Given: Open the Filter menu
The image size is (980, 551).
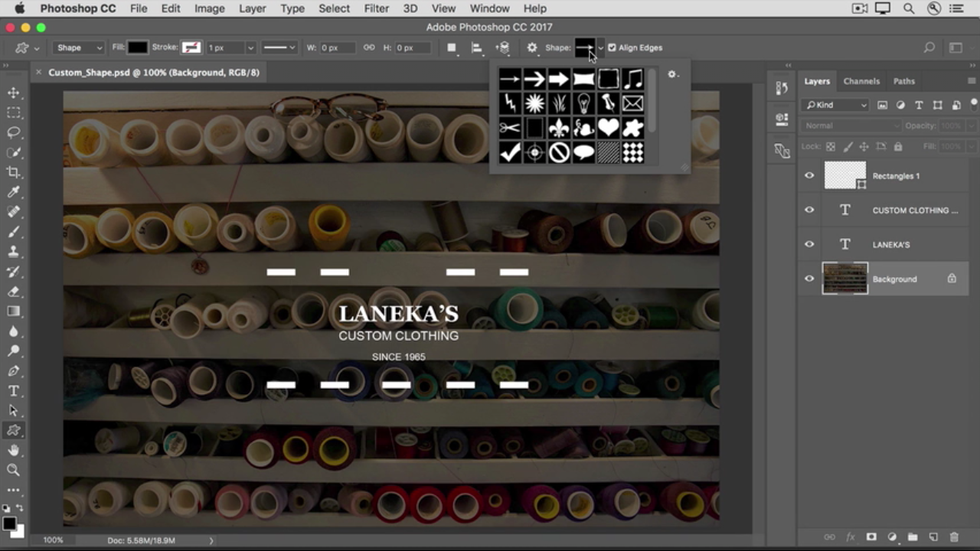Looking at the screenshot, I should click(376, 8).
